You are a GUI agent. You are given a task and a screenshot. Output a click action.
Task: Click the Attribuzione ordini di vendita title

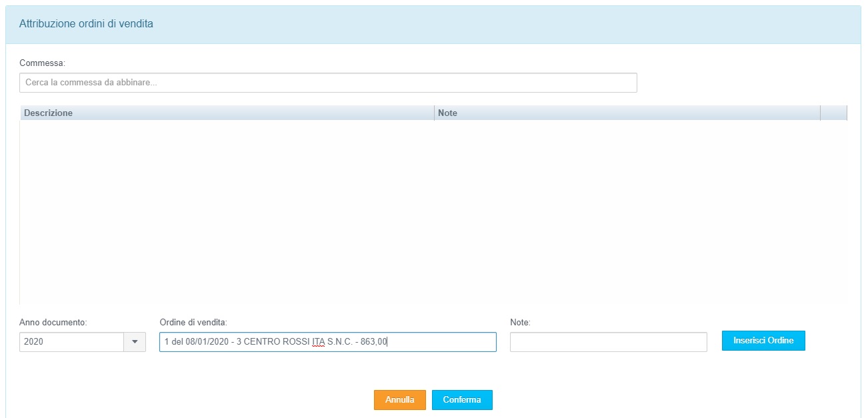pos(86,24)
